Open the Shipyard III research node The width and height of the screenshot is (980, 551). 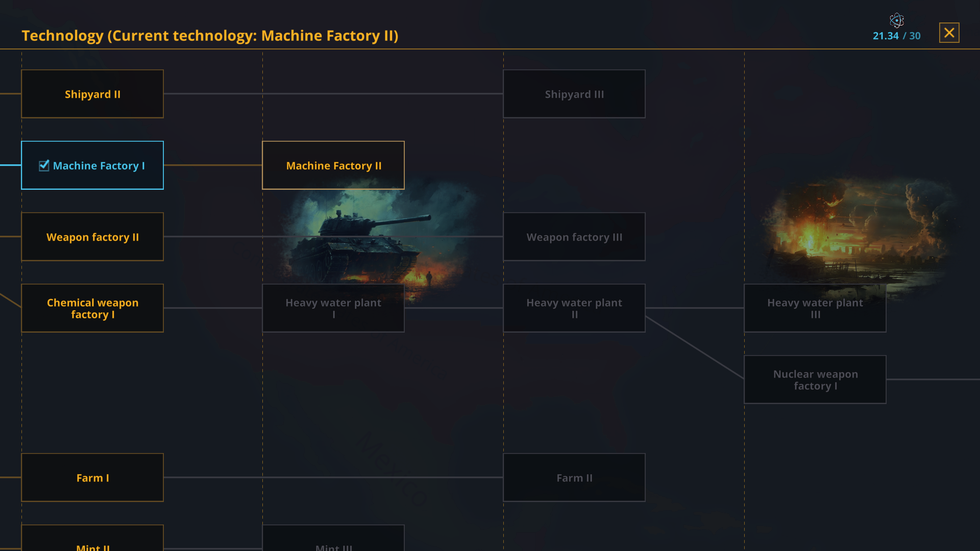[574, 94]
